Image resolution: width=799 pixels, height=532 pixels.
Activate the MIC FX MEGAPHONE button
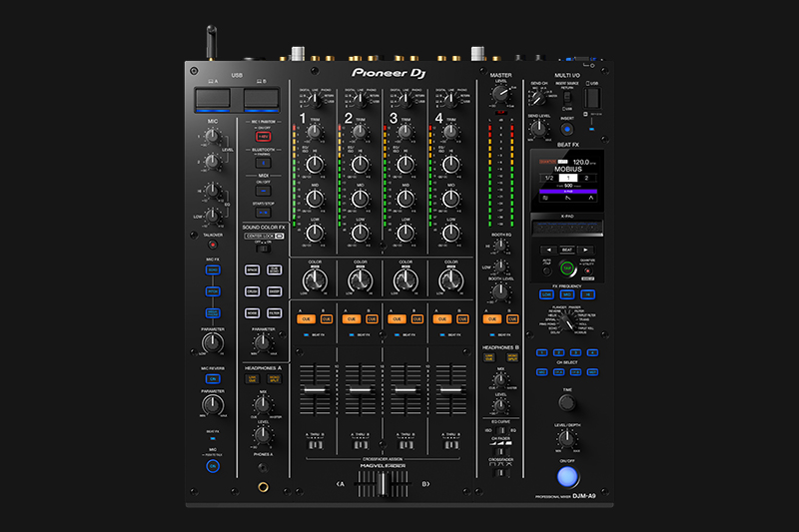coord(213,312)
